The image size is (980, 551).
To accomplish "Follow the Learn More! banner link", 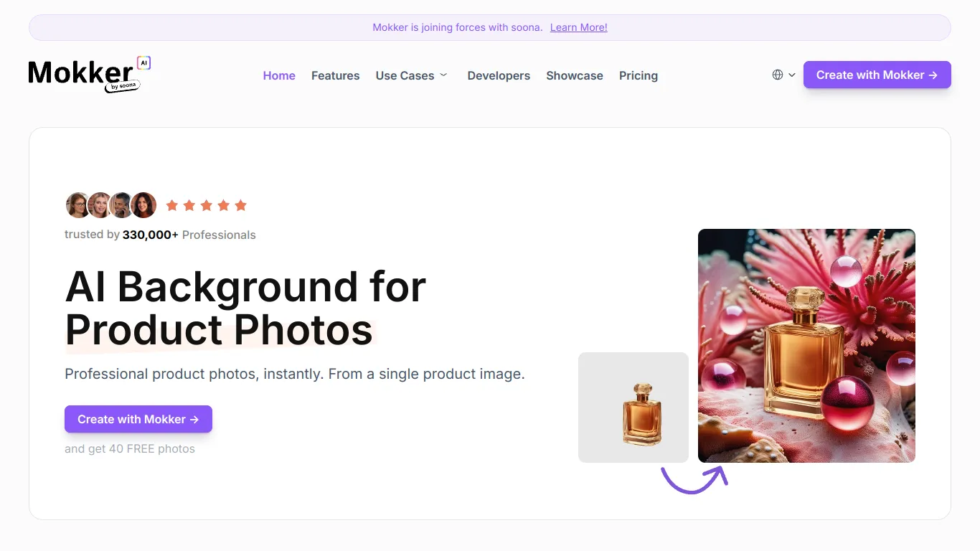I will pyautogui.click(x=579, y=27).
